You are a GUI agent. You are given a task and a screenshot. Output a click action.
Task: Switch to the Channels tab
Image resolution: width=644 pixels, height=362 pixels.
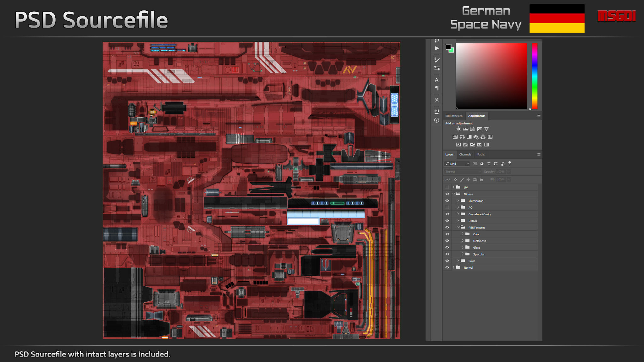tap(465, 155)
